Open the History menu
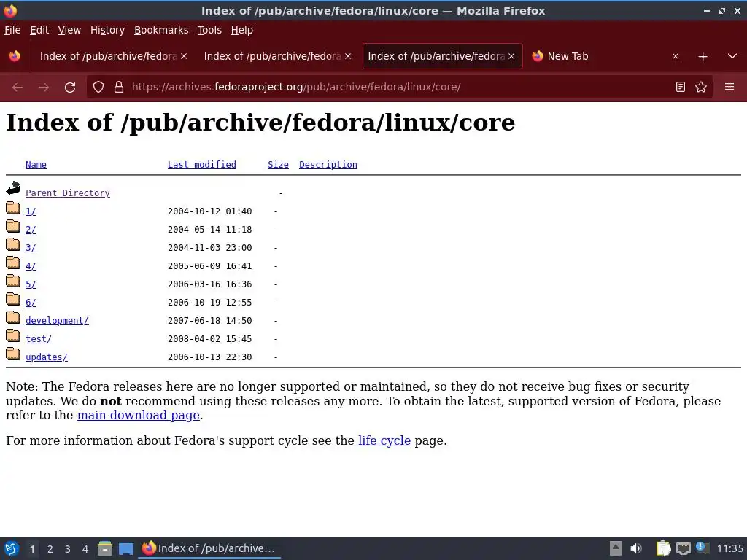Image resolution: width=747 pixels, height=560 pixels. click(107, 30)
